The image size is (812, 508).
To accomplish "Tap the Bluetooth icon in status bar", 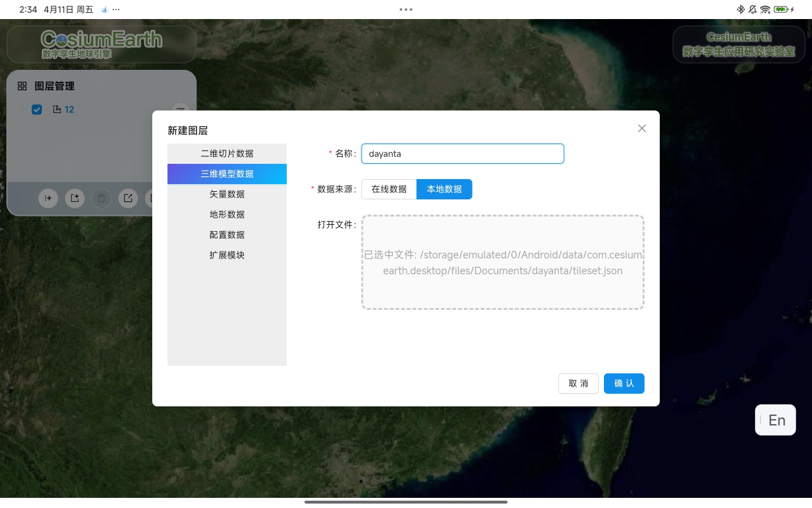I will point(740,10).
